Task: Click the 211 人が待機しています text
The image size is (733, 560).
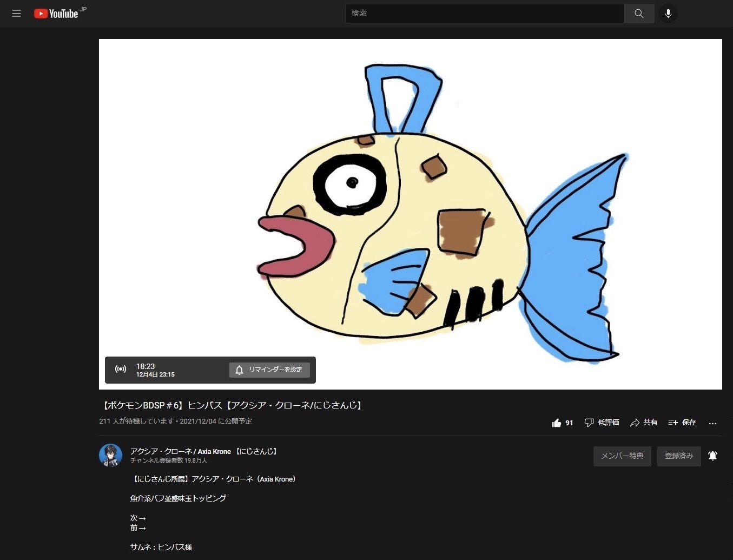Action: 136,421
